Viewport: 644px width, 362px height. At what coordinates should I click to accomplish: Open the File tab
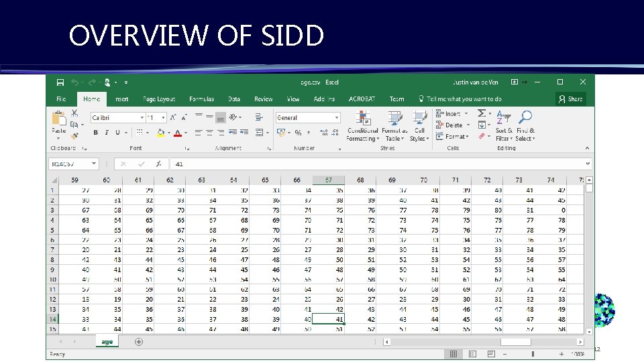tap(61, 99)
